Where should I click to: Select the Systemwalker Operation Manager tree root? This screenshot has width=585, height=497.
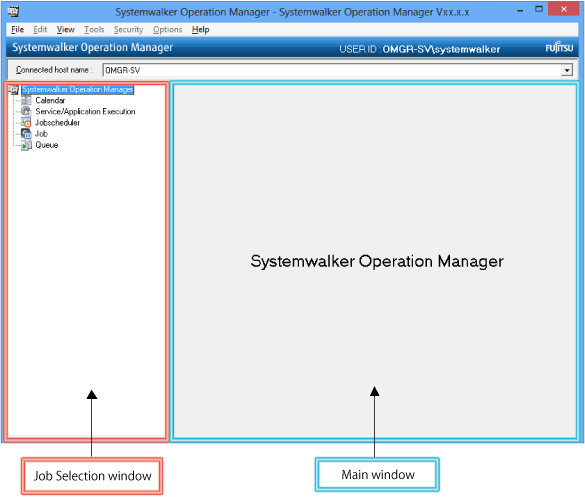coord(78,90)
